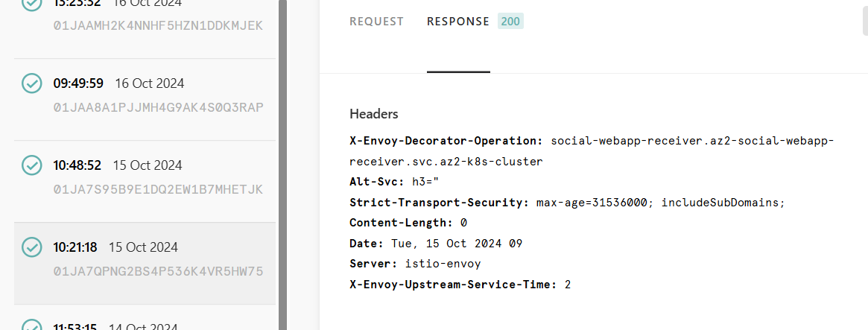
Task: Click the 11:53:15 14 Oct timestamp entry
Action: [115, 326]
